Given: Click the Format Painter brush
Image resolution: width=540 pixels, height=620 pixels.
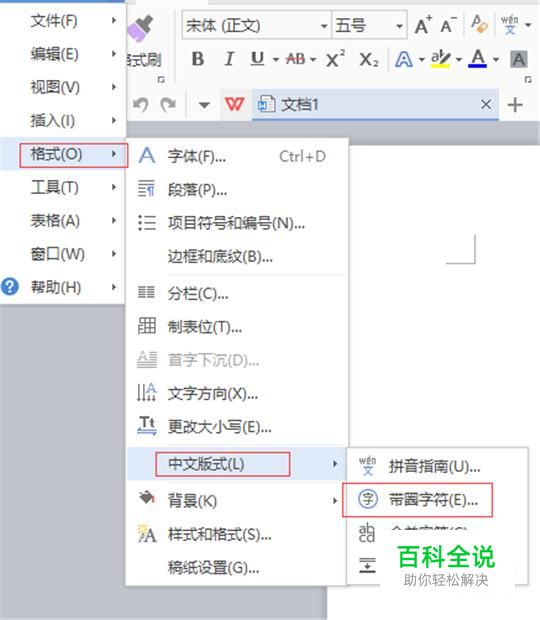Looking at the screenshot, I should coord(140,28).
